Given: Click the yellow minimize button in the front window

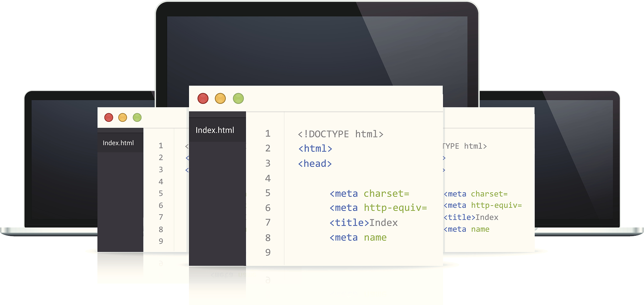Looking at the screenshot, I should pyautogui.click(x=220, y=99).
